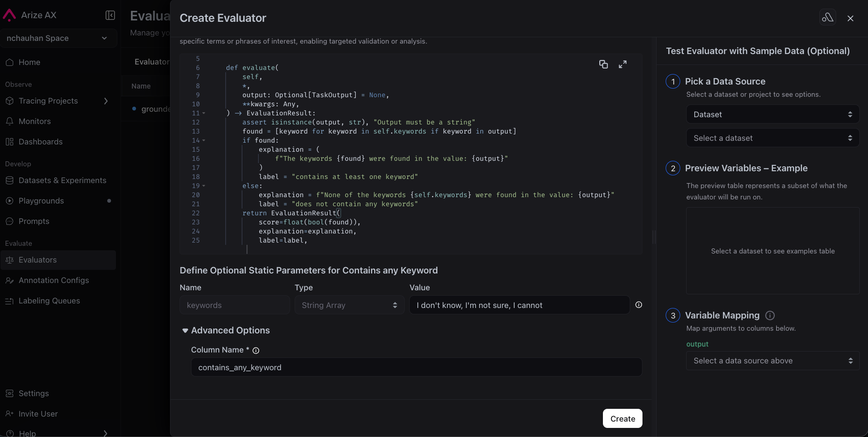Click the Column Name text field
The height and width of the screenshot is (437, 868).
pyautogui.click(x=416, y=367)
